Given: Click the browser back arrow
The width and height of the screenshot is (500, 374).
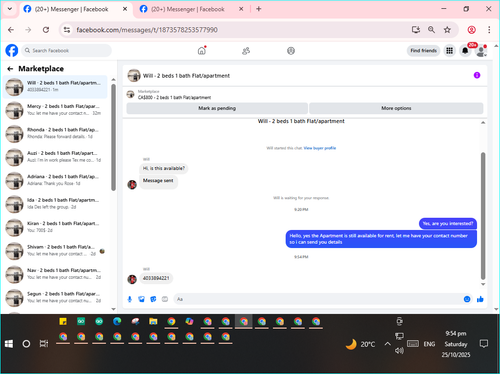Looking at the screenshot, I should click(11, 30).
